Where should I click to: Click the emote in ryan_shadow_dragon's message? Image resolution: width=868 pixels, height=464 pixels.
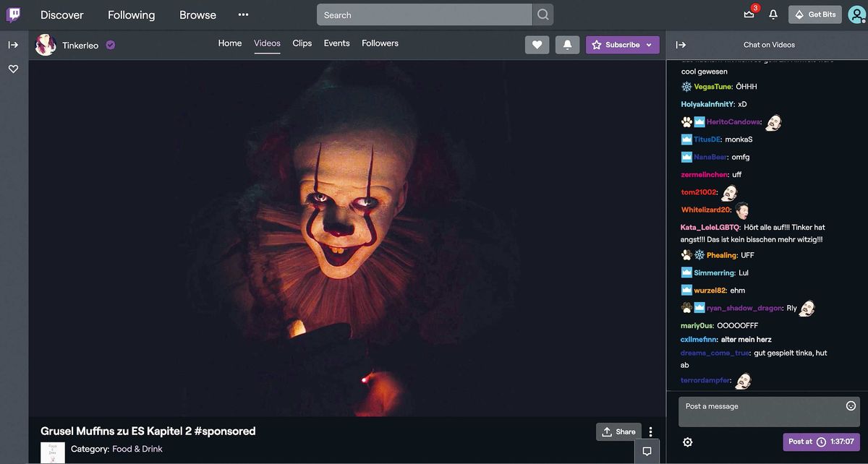coord(807,309)
